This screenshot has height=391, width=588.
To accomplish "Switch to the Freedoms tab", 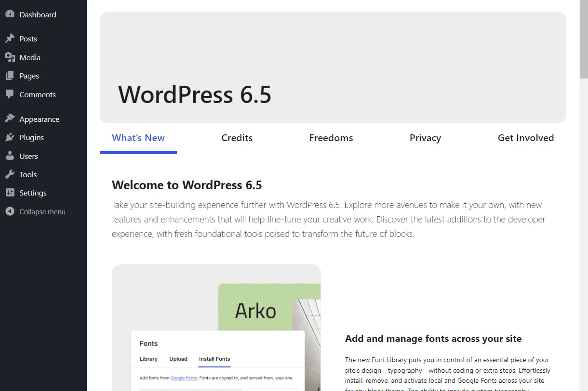I will (331, 138).
